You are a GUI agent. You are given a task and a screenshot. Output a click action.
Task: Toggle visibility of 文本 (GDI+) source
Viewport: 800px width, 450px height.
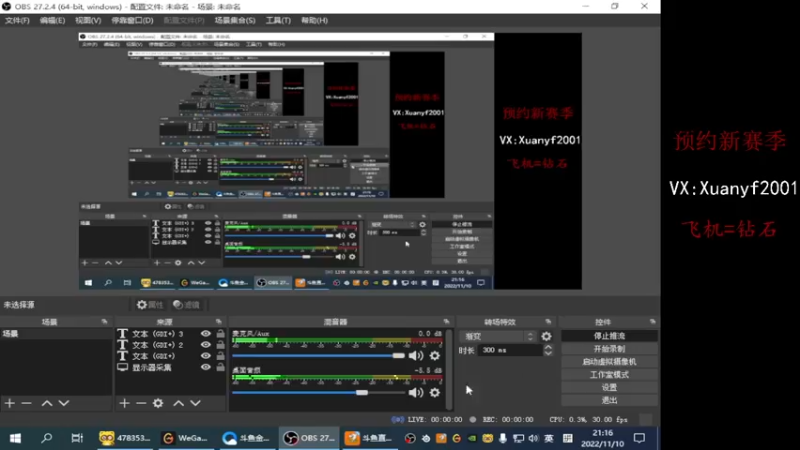(x=206, y=356)
